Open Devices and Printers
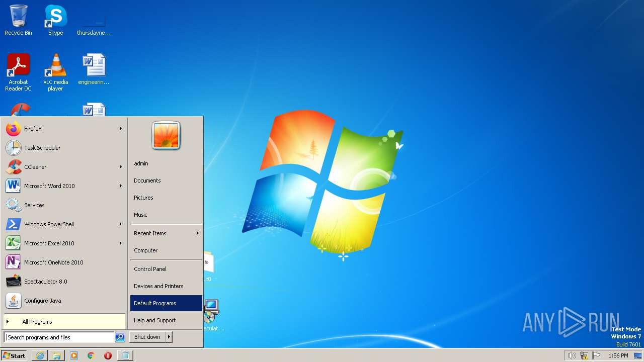644x362 pixels. pos(166,286)
